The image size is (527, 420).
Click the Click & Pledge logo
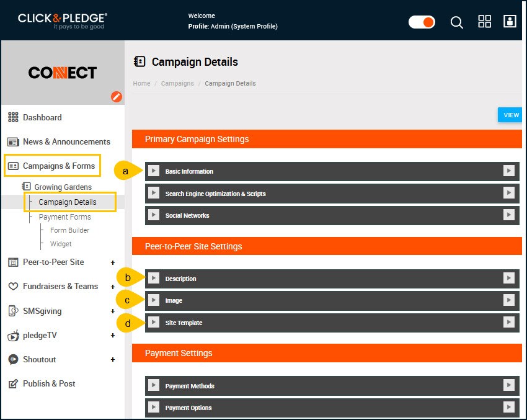[63, 21]
